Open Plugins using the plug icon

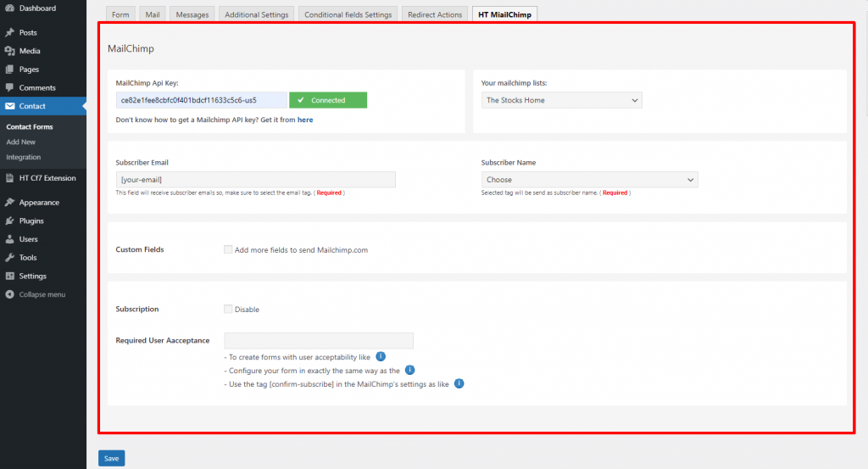(9, 221)
